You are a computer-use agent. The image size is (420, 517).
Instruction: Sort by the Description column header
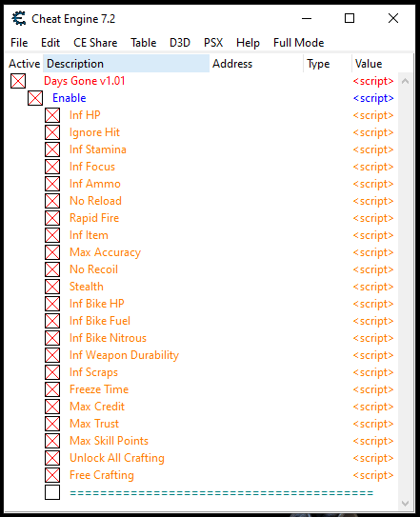126,64
